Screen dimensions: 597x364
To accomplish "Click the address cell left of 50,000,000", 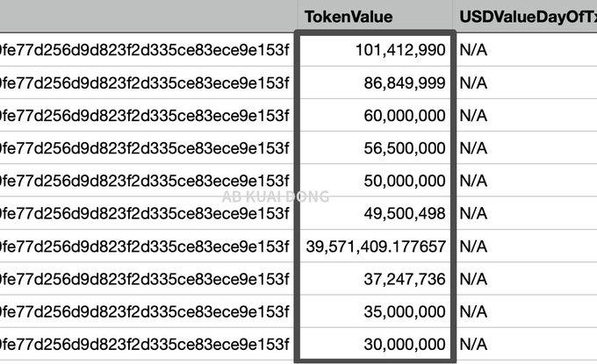I will [x=146, y=182].
